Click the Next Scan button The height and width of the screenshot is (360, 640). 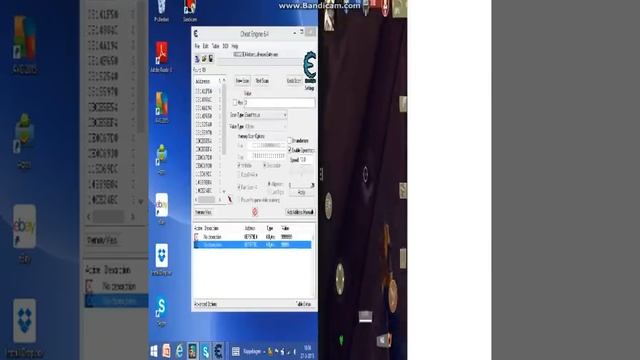(262, 81)
